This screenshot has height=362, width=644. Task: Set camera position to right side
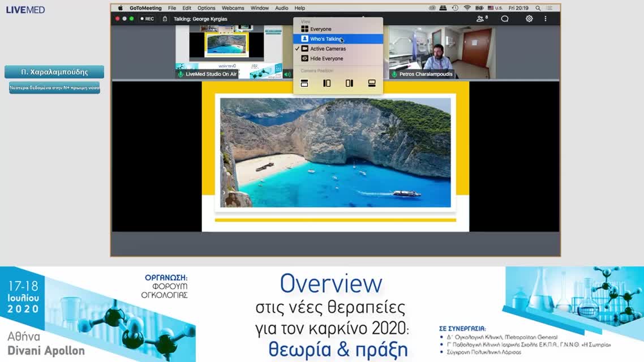[349, 83]
